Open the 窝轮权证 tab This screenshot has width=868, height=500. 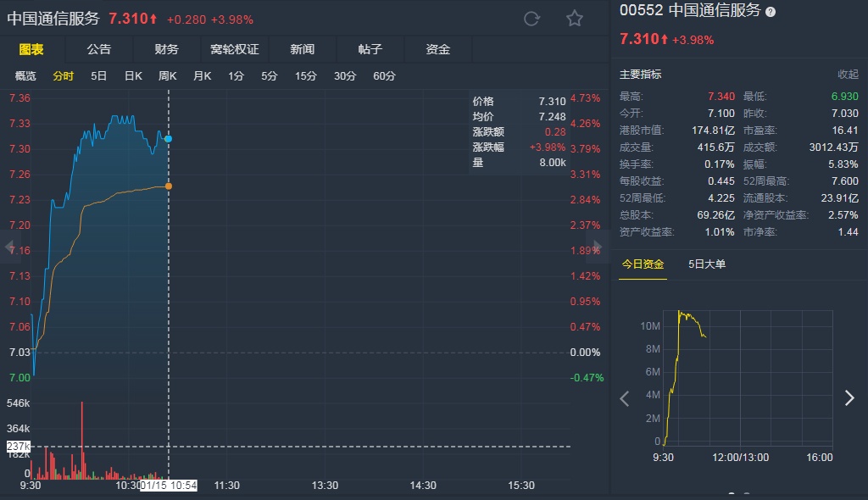click(234, 49)
